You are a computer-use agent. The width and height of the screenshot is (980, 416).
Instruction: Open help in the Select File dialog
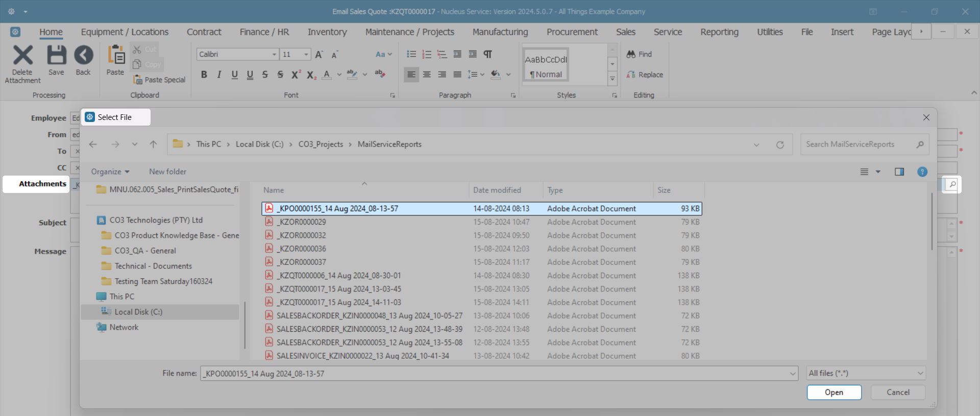922,172
